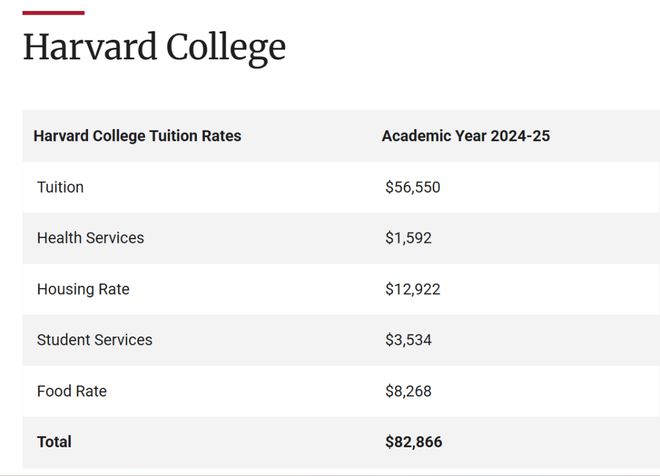Click the Academic Year 2024-25 column header
Image resolution: width=660 pixels, height=476 pixels.
tap(466, 136)
